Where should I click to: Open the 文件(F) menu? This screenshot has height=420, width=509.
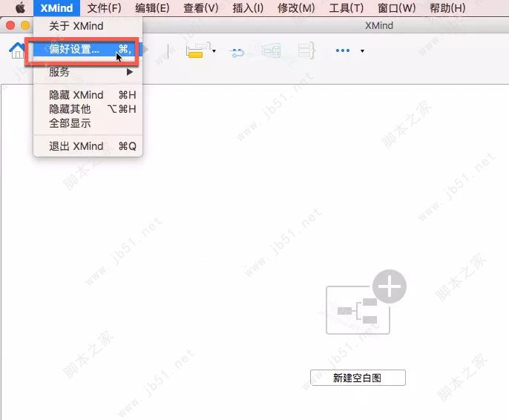pyautogui.click(x=104, y=7)
